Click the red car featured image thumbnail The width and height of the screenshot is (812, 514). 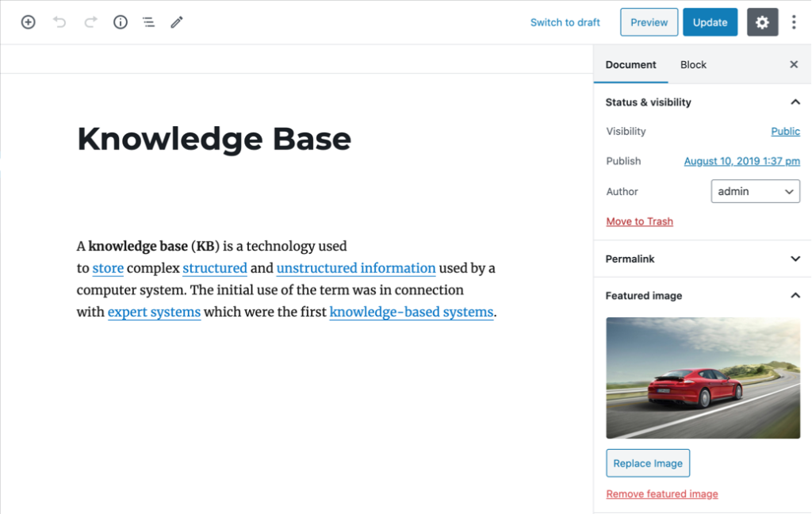pos(703,378)
